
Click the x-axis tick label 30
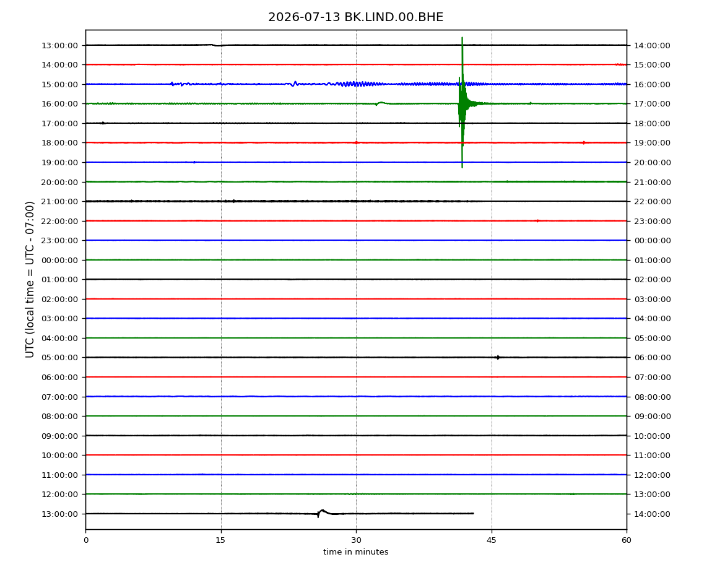click(x=356, y=540)
